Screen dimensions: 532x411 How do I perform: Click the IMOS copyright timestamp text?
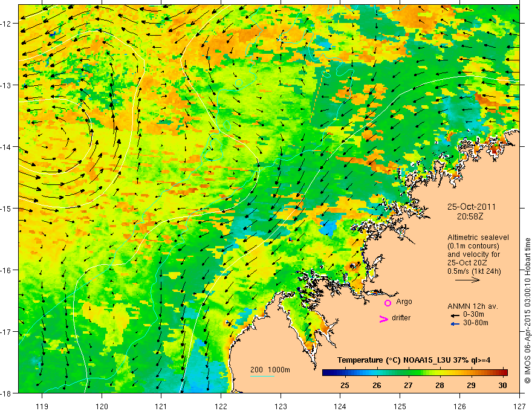coord(527,310)
